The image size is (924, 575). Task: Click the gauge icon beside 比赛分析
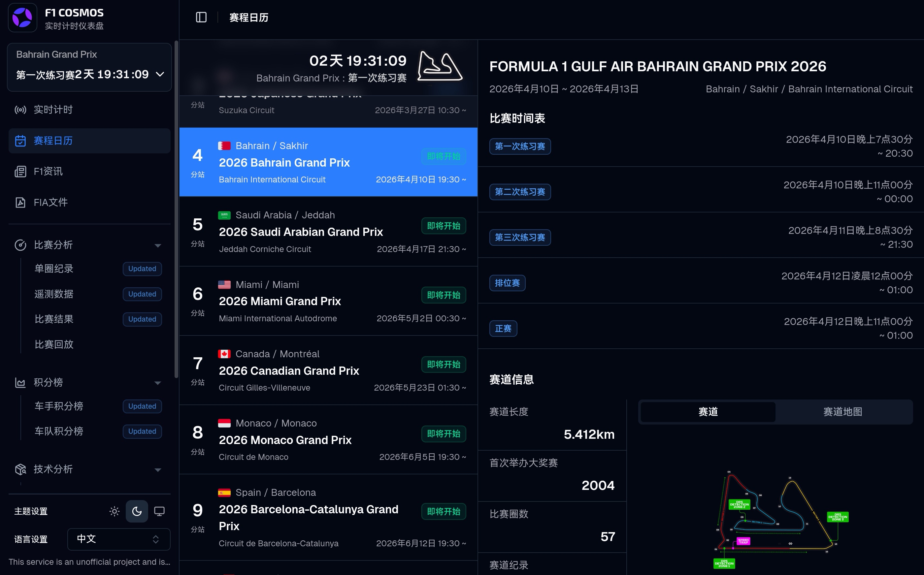tap(20, 245)
